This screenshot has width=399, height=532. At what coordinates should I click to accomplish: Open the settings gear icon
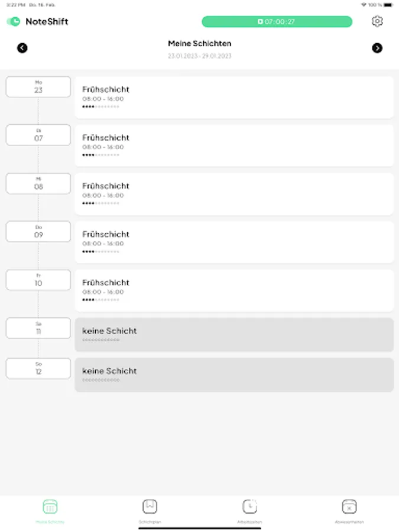(377, 21)
